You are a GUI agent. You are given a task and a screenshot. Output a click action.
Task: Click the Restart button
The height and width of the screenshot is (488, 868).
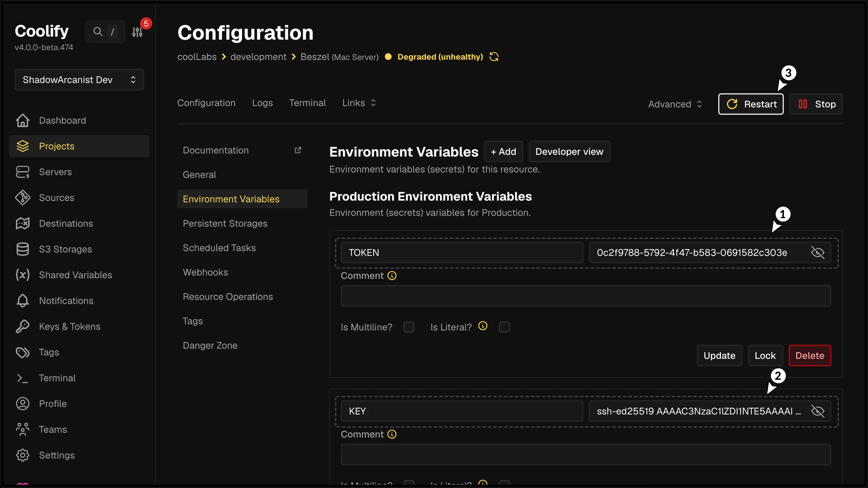coord(751,104)
